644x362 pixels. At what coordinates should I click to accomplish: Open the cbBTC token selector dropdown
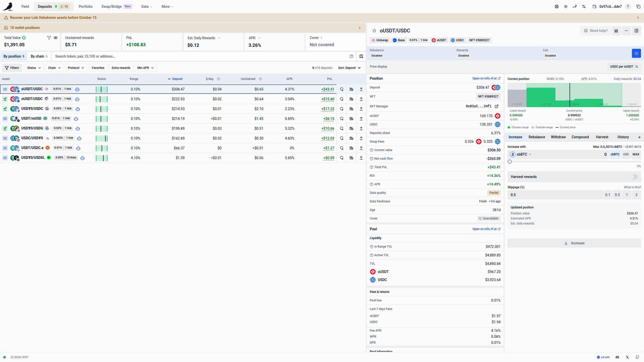click(x=521, y=154)
